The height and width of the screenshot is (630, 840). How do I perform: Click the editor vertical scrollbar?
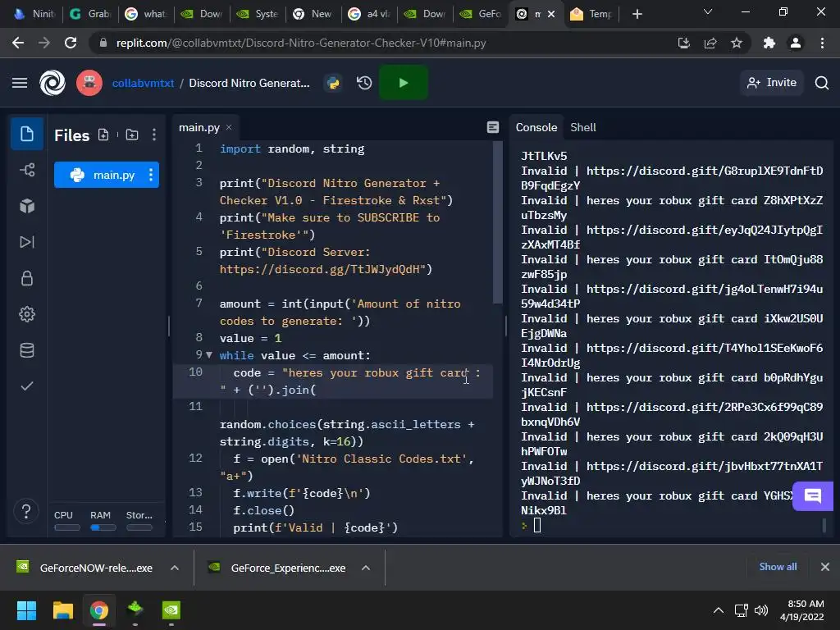(498, 222)
